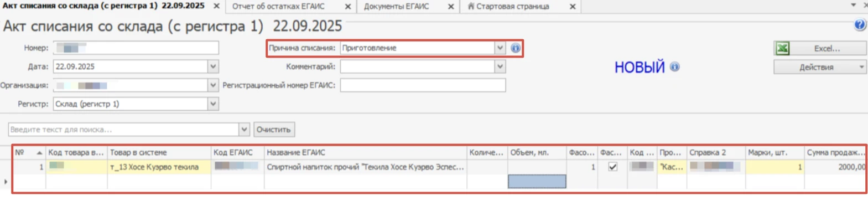Screen dimensions: 868x206
Task: Expand the Причина списания dropdown
Action: point(500,48)
